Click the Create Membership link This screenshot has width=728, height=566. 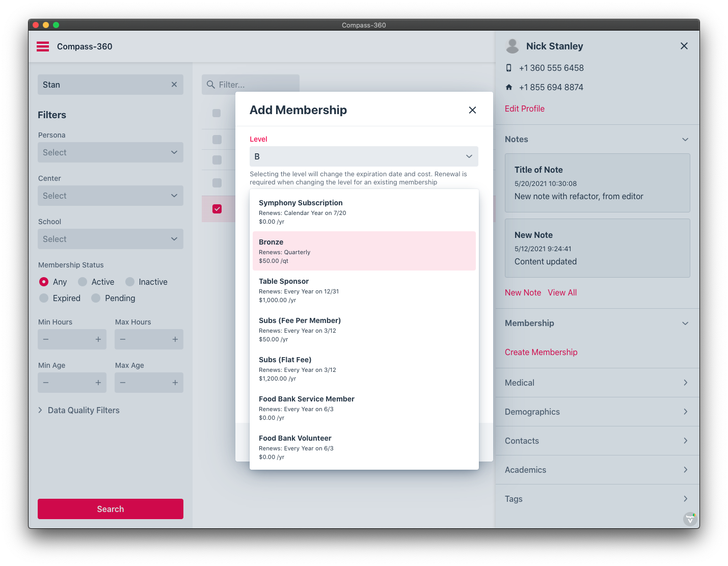[541, 352]
